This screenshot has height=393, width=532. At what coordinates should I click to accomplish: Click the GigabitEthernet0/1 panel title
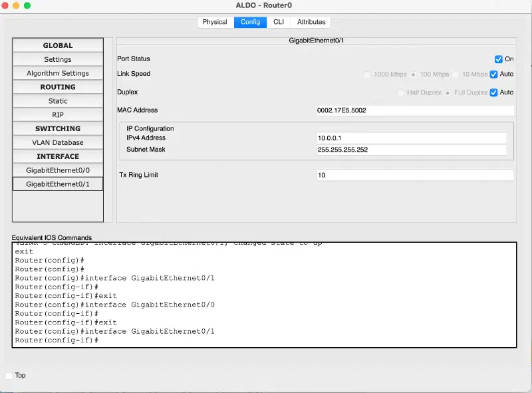[317, 41]
